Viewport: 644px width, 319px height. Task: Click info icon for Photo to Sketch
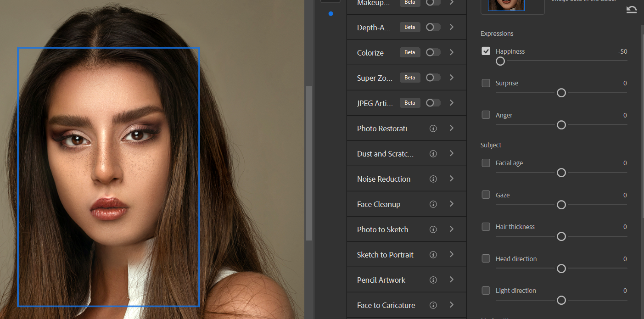tap(433, 229)
